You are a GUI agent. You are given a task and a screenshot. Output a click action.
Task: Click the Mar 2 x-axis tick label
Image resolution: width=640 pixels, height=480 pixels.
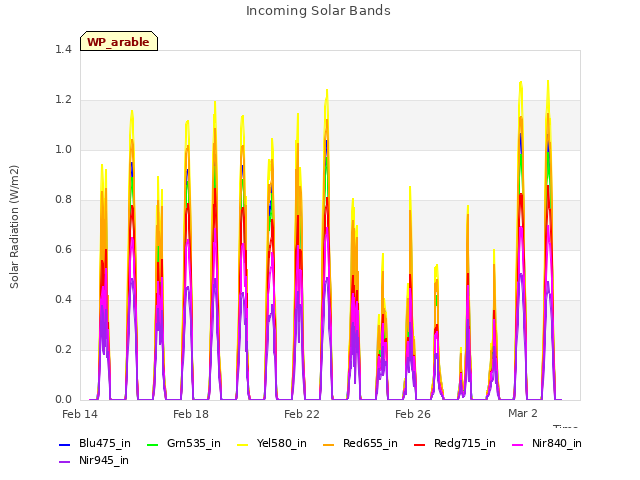[522, 413]
